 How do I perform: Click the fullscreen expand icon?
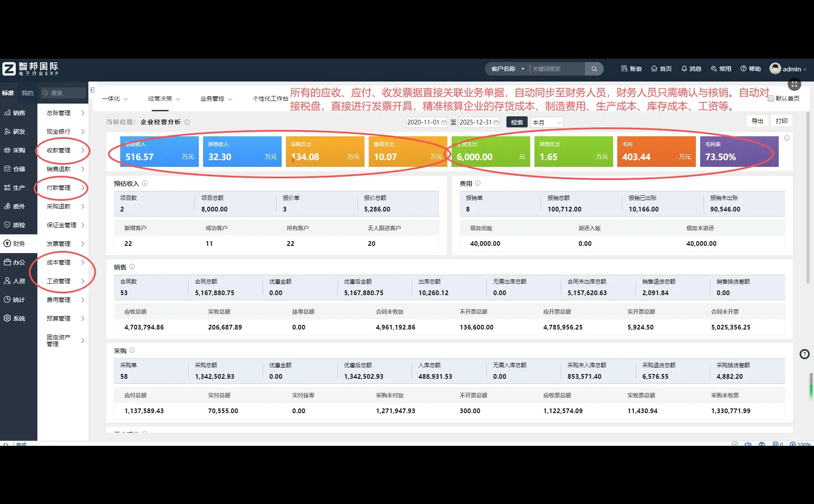(794, 84)
